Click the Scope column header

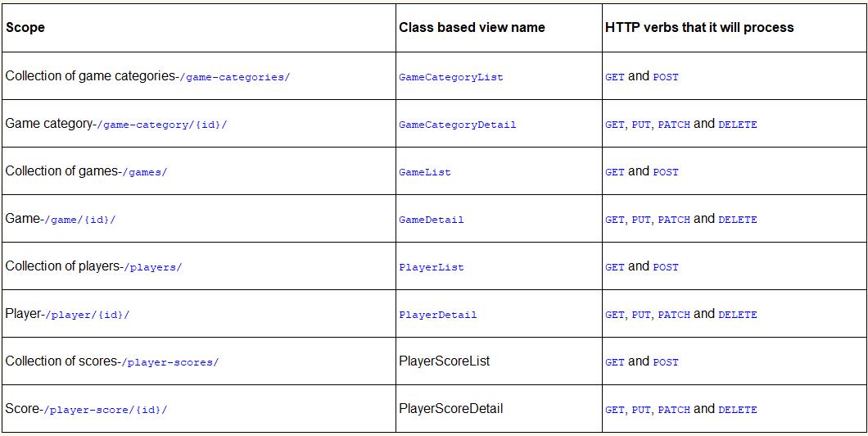(x=25, y=28)
